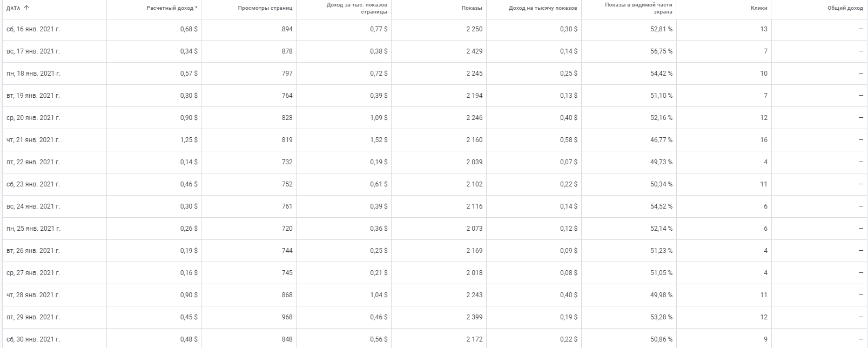This screenshot has width=868, height=348.
Task: Select the сб, 16 янв. 2021 г. date cell
Action: point(33,29)
